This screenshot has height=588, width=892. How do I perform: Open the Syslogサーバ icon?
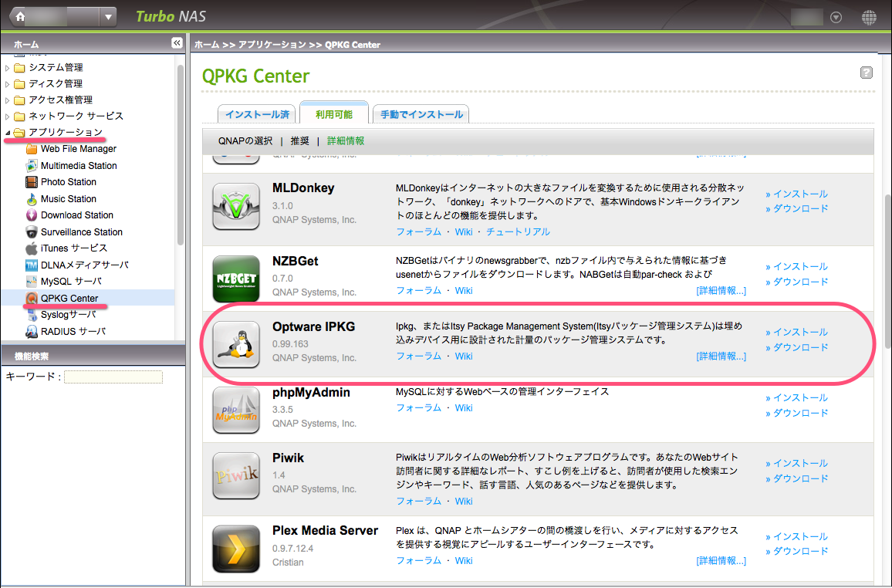pyautogui.click(x=32, y=315)
